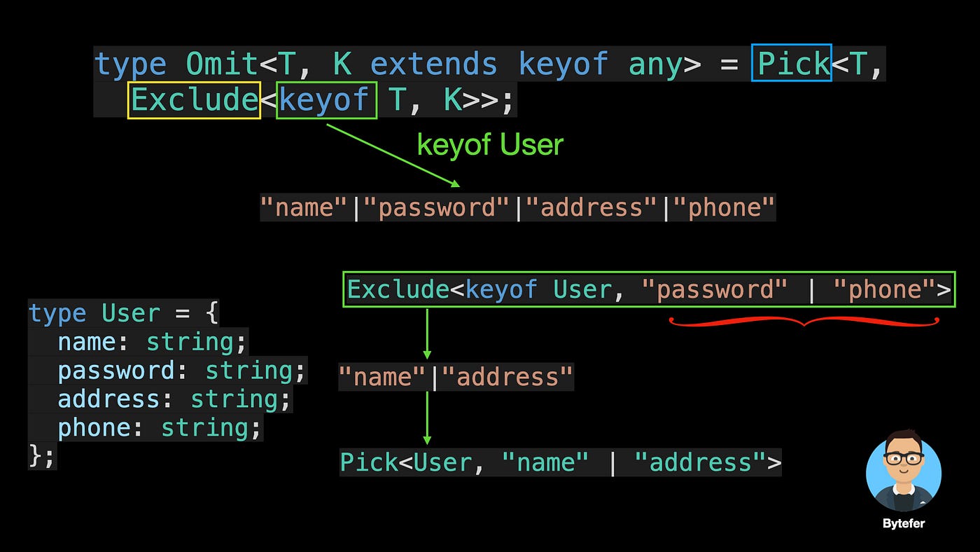Image resolution: width=980 pixels, height=552 pixels.
Task: Click the "name"|"address" result union
Action: (456, 377)
